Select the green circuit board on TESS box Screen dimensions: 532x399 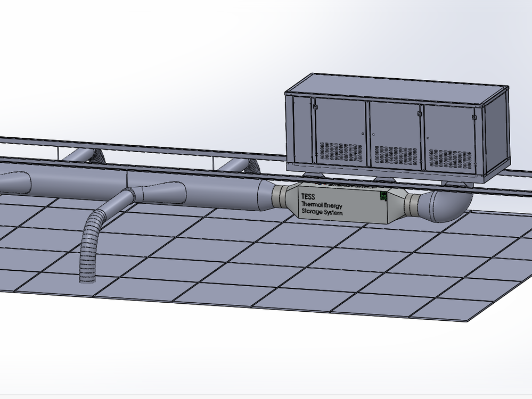click(383, 197)
